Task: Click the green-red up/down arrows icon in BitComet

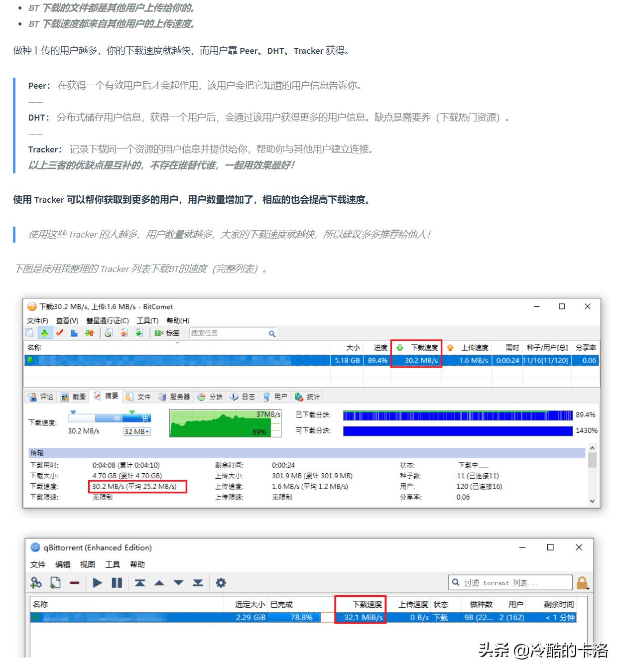Action: tap(90, 333)
